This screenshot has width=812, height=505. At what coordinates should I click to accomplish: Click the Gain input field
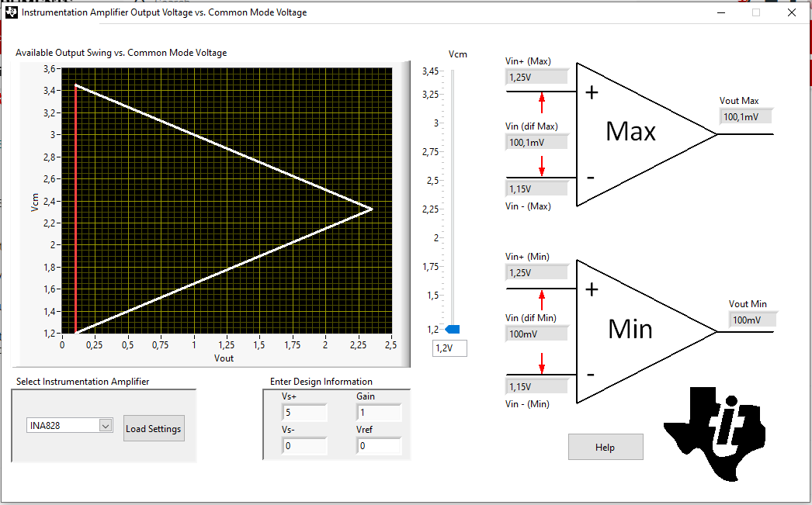click(379, 413)
